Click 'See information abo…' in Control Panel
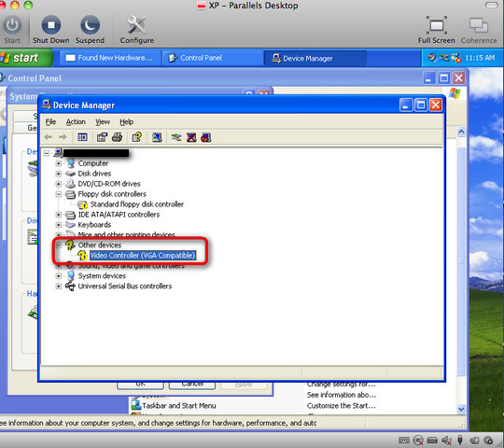504x448 pixels. click(341, 395)
